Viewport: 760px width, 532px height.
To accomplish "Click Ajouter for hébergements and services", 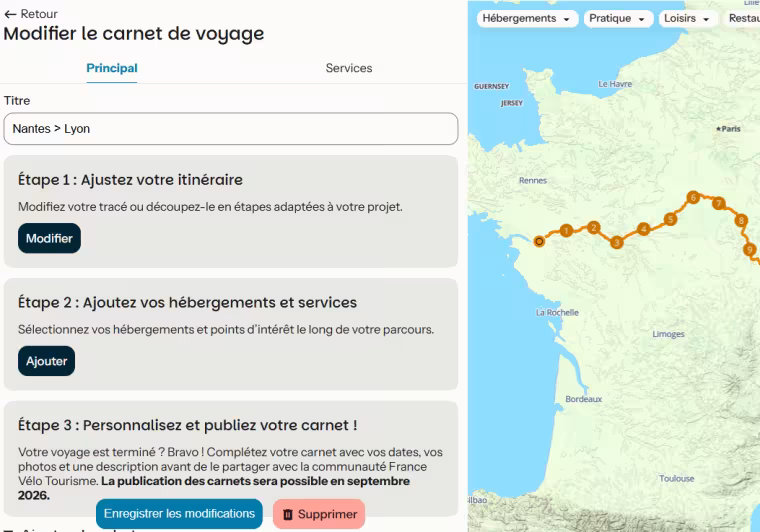I will point(47,361).
